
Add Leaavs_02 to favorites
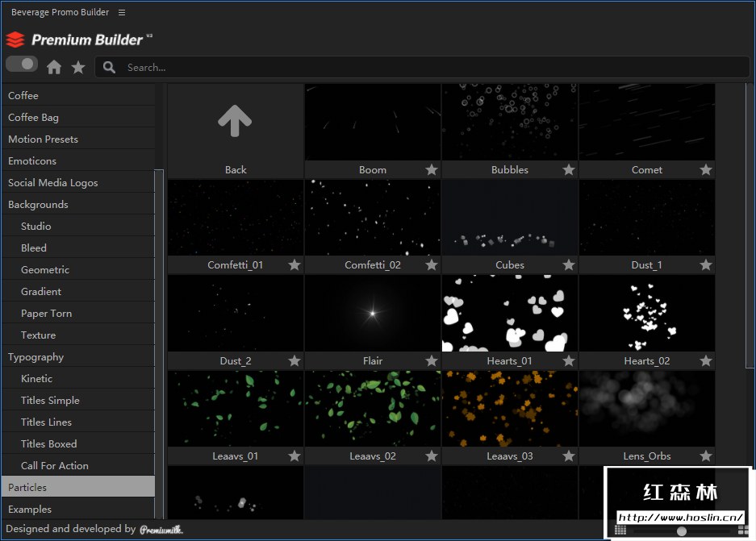pos(432,456)
